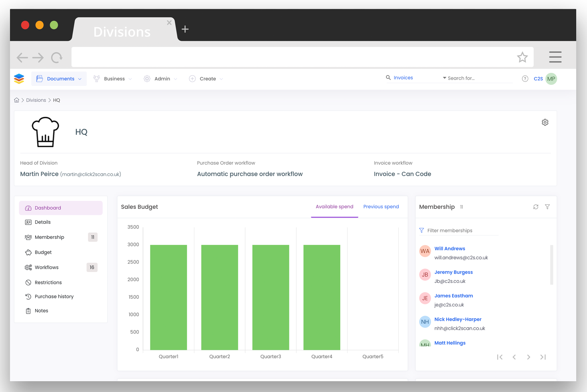Image resolution: width=587 pixels, height=392 pixels.
Task: Open the division settings gear
Action: [x=545, y=122]
